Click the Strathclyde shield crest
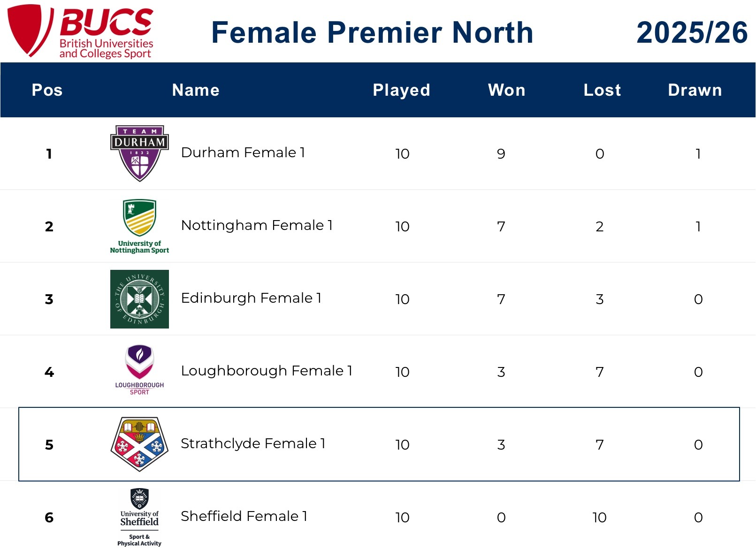This screenshot has height=558, width=756. point(139,443)
